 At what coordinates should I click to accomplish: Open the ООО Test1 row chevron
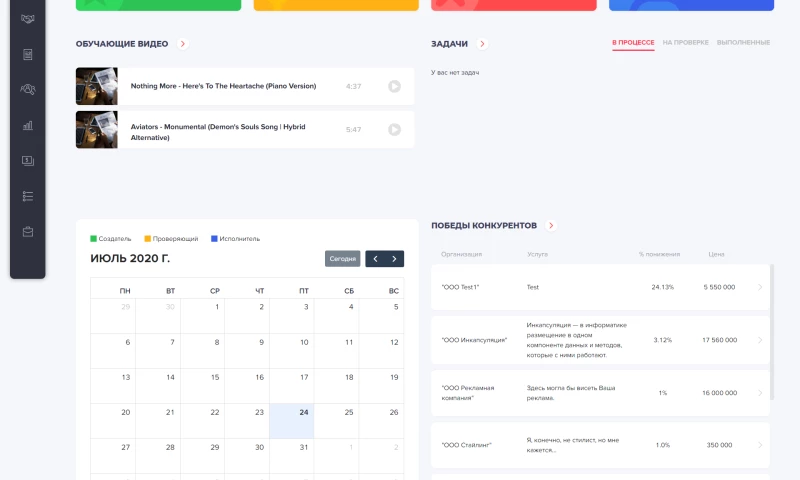pos(760,287)
